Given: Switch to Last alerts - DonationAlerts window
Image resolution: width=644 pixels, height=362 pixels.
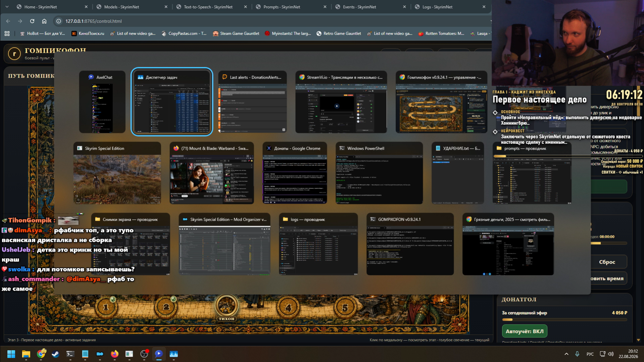Looking at the screenshot, I should (252, 102).
